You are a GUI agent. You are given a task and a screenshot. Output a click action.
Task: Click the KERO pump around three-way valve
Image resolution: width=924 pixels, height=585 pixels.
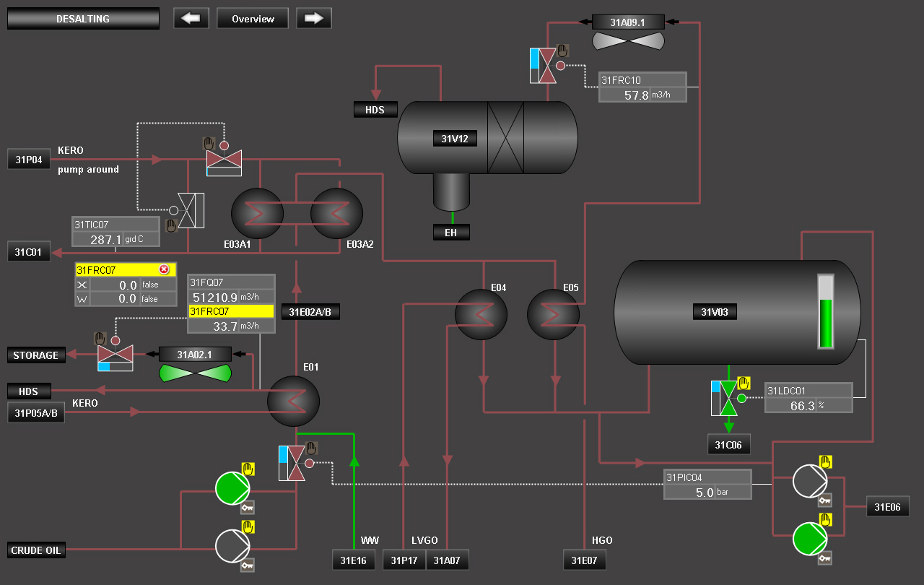coord(224,162)
